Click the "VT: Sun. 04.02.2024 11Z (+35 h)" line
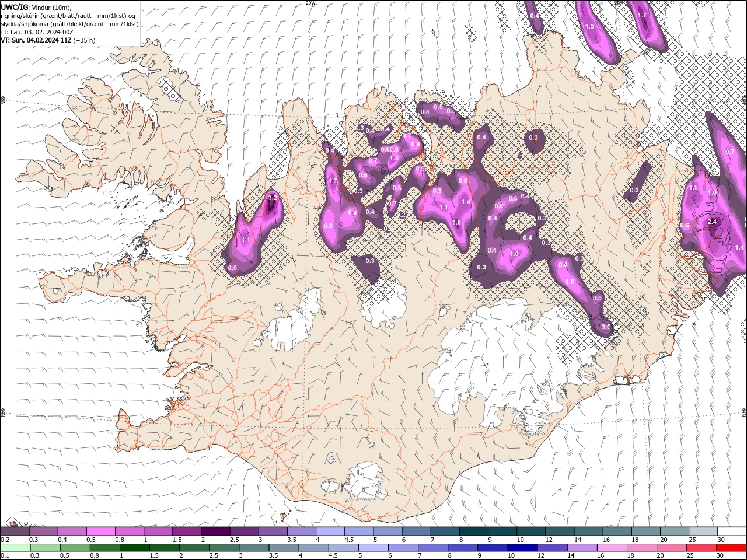747x560 pixels. pyautogui.click(x=48, y=40)
